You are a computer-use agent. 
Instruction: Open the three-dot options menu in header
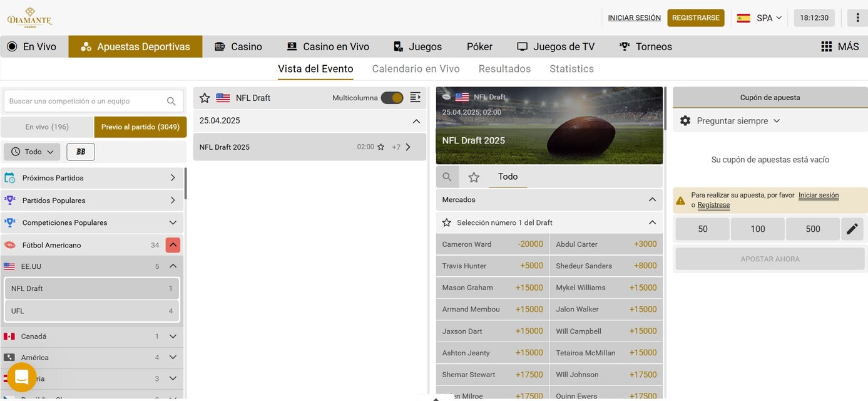pos(857,18)
